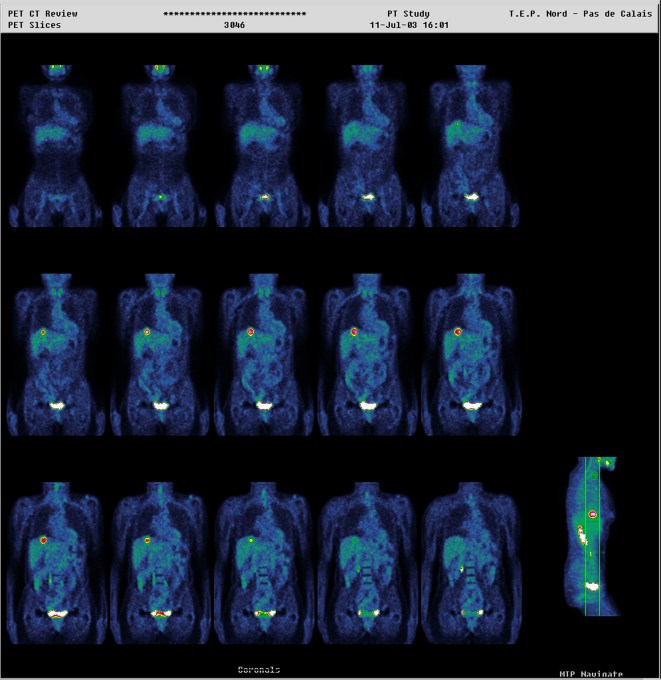Select the first coronal slice in middle row
Viewport: 661px width, 680px height.
56,355
